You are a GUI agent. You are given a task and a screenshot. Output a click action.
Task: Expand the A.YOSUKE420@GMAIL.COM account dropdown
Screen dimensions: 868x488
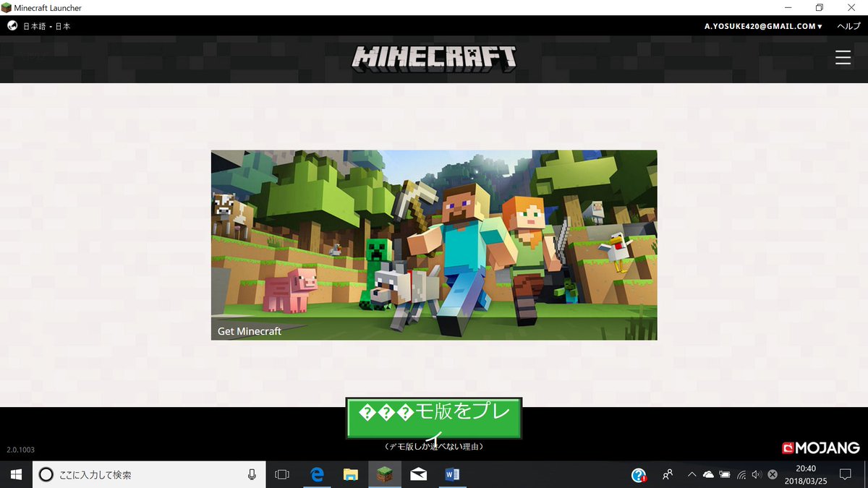(x=763, y=26)
